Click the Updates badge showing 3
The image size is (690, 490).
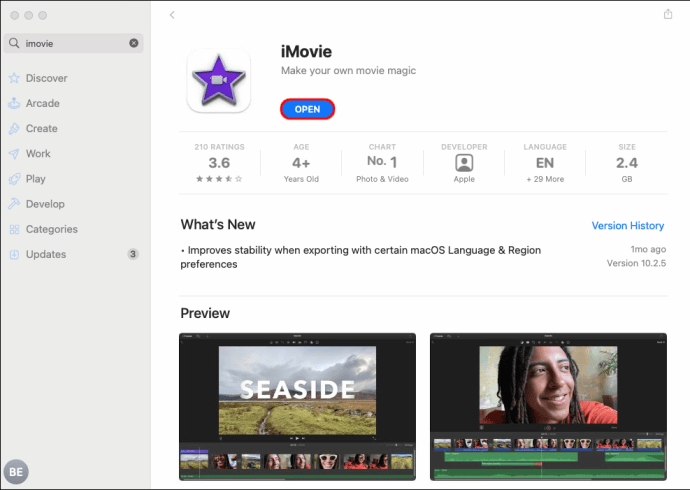(x=132, y=254)
